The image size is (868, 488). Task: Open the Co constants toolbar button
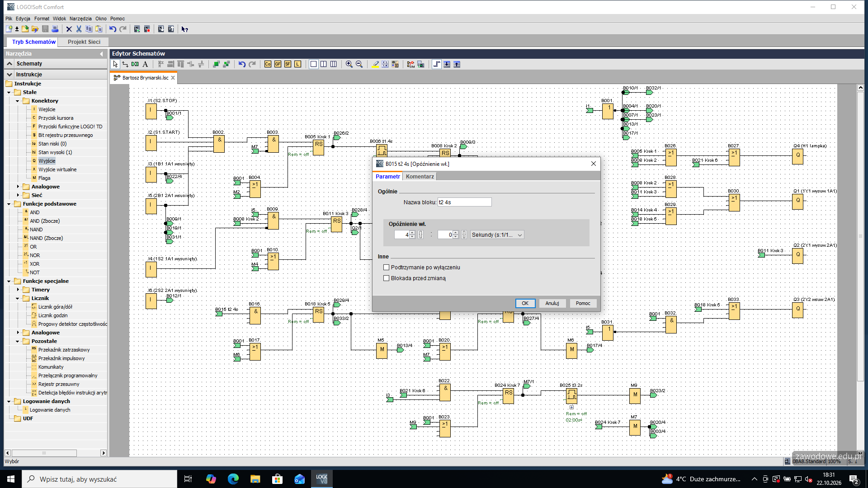268,64
